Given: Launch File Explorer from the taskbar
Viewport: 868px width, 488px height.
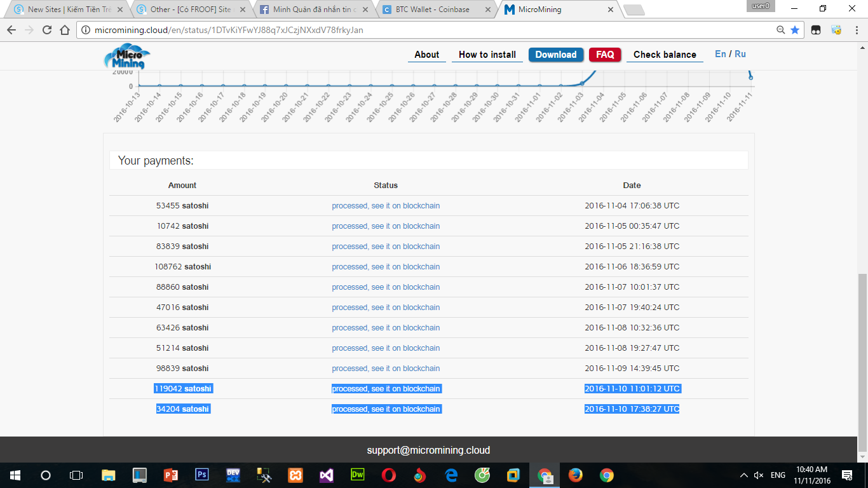Looking at the screenshot, I should (109, 475).
